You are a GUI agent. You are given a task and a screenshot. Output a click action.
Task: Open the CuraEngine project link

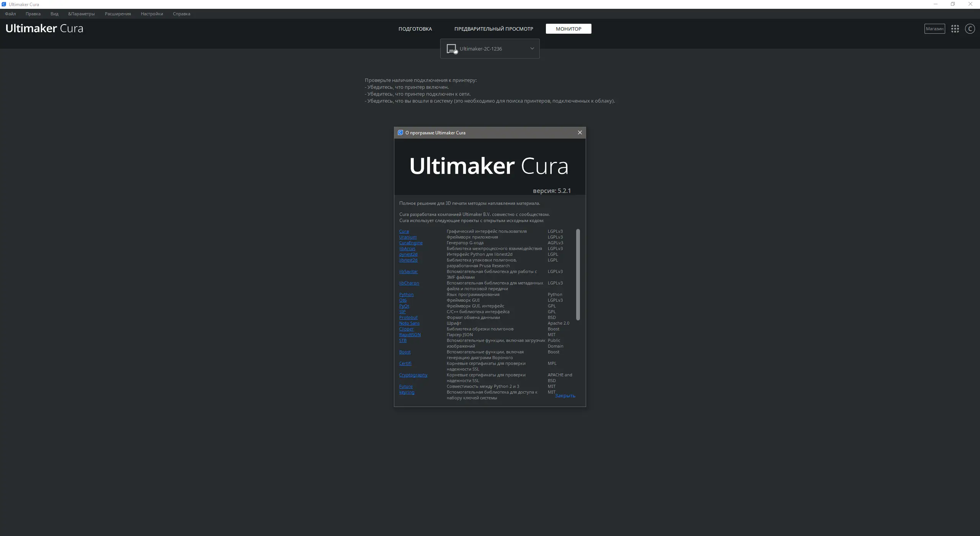coord(411,243)
